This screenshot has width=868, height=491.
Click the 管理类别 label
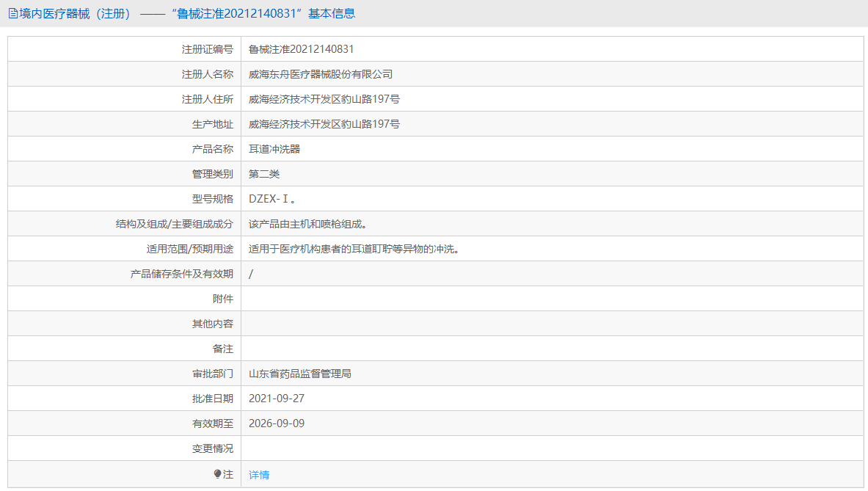click(213, 174)
